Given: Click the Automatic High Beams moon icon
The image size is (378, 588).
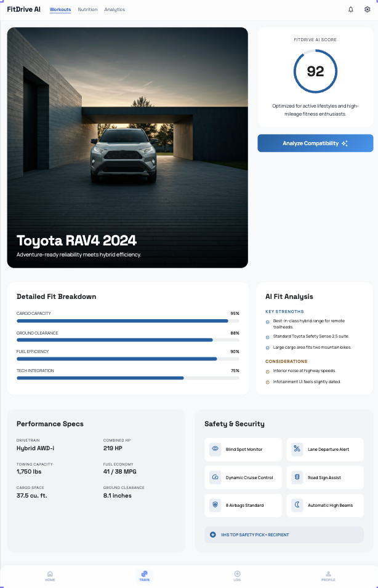Looking at the screenshot, I should [297, 505].
